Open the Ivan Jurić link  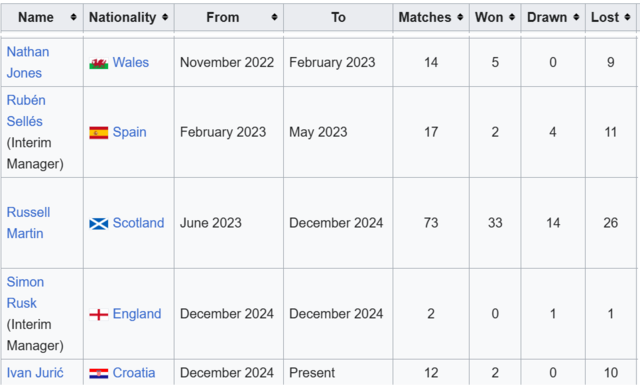pyautogui.click(x=35, y=372)
